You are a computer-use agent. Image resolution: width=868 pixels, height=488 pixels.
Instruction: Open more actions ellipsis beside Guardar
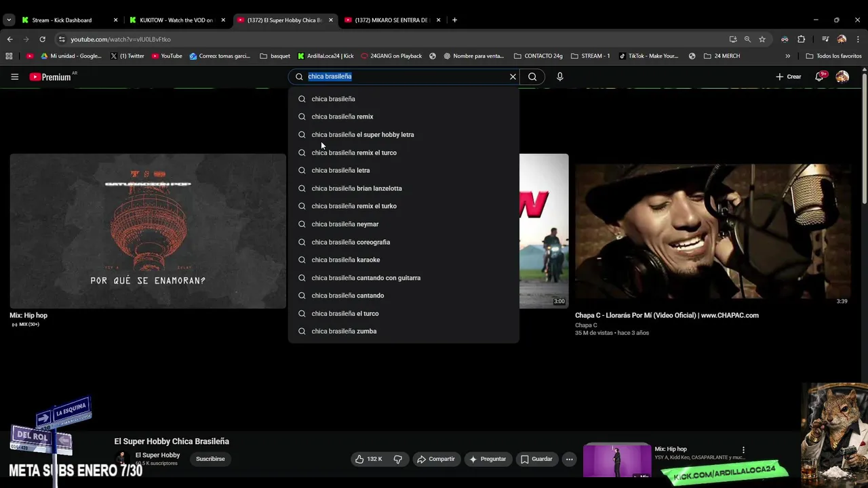[570, 459]
